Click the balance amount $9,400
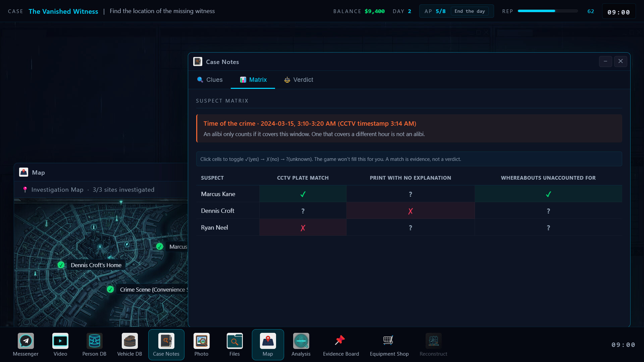 pyautogui.click(x=375, y=11)
